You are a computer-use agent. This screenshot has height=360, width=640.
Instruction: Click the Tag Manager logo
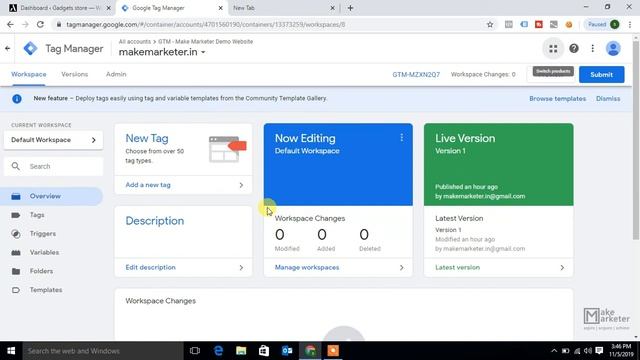(30, 49)
